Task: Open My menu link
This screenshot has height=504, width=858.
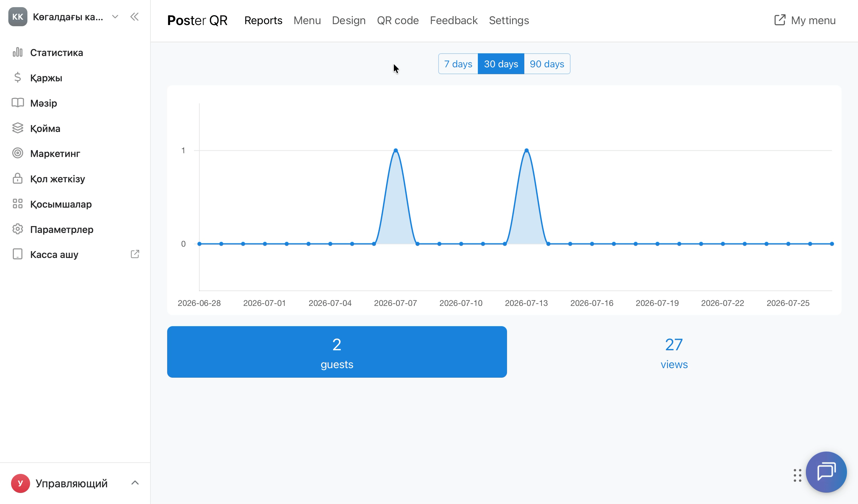Action: [805, 21]
